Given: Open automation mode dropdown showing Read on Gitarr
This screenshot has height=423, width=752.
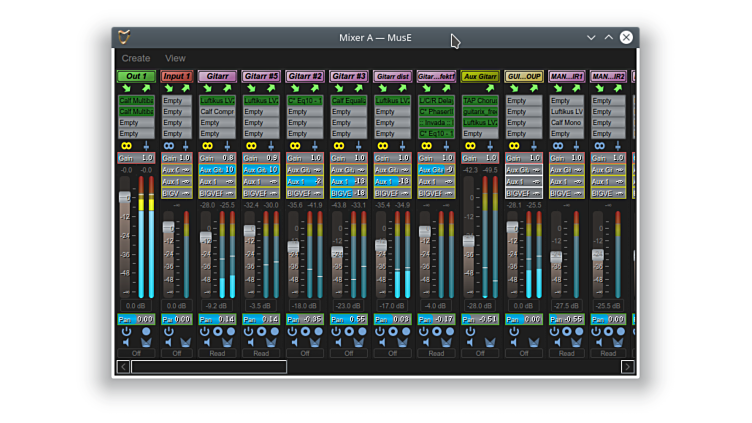Looking at the screenshot, I should pyautogui.click(x=217, y=353).
